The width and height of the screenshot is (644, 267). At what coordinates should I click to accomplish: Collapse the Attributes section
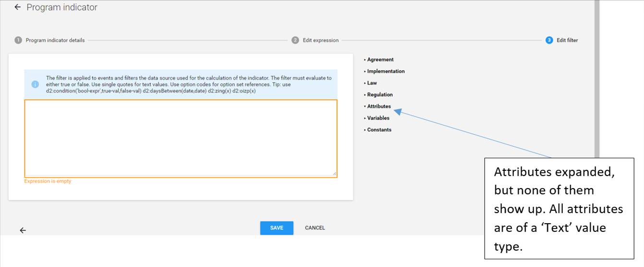coord(378,106)
